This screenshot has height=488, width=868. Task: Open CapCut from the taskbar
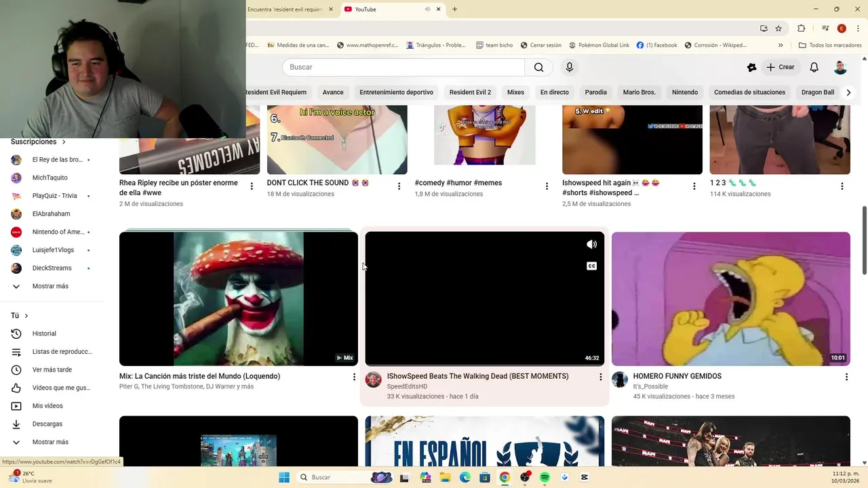(585, 477)
